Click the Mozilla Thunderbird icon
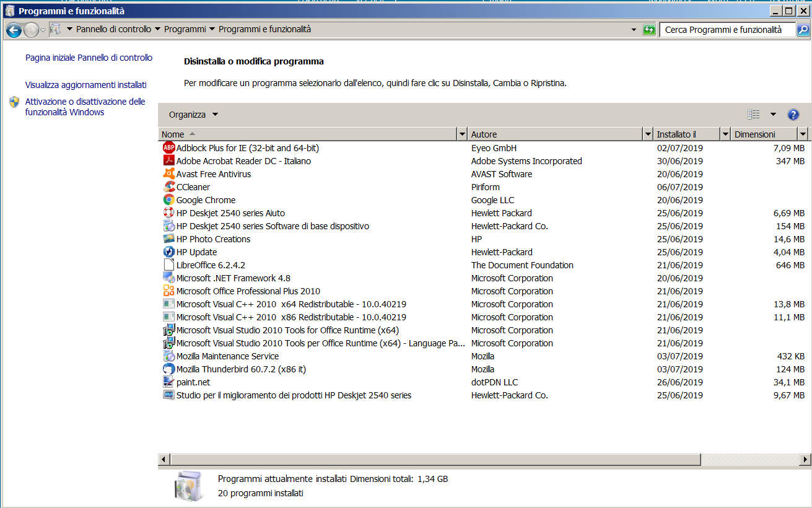Image resolution: width=812 pixels, height=508 pixels. tap(168, 369)
